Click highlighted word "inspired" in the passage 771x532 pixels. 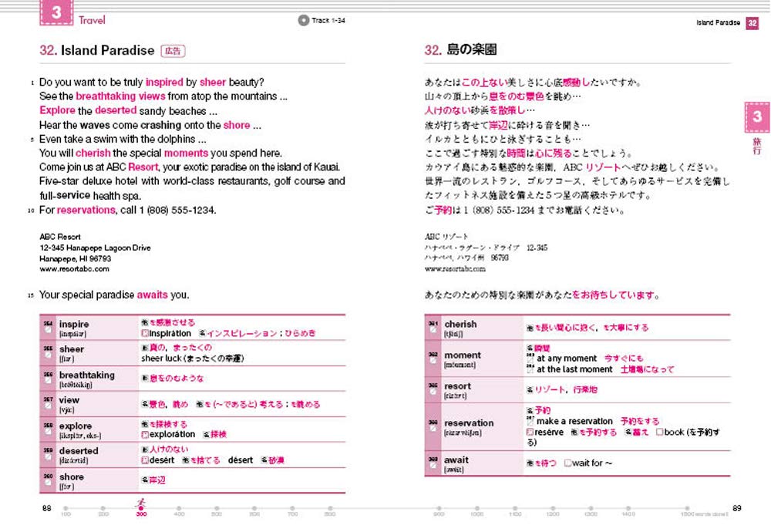pos(164,82)
